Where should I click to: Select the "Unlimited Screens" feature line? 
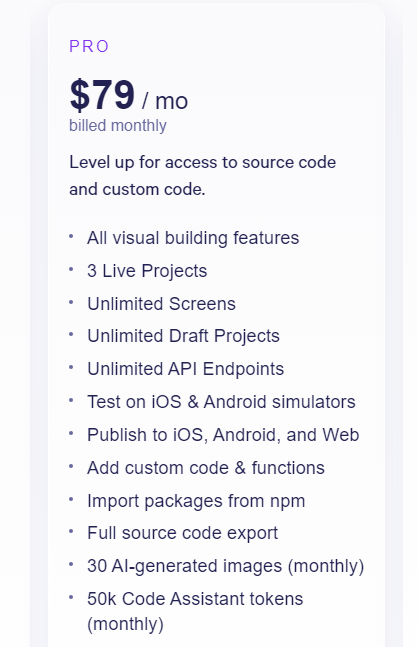click(161, 304)
